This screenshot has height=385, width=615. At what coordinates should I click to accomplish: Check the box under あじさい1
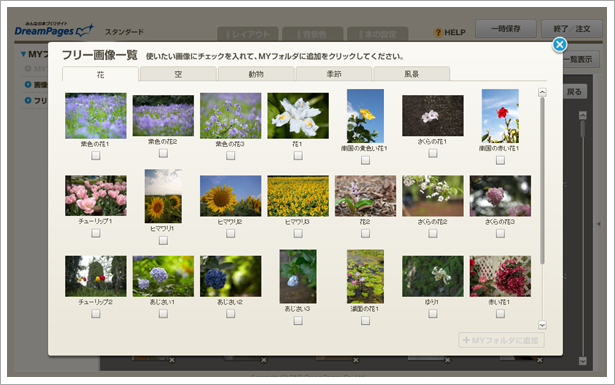click(x=163, y=314)
